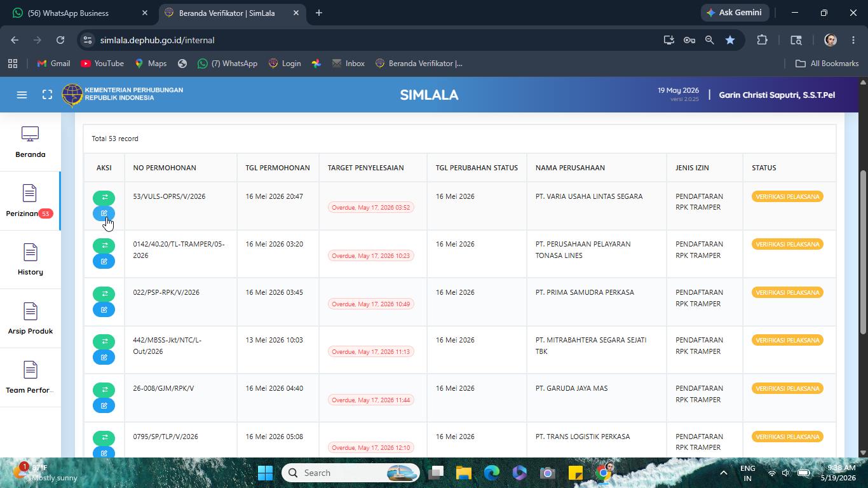Image resolution: width=868 pixels, height=488 pixels.
Task: Open the hamburger menu in SIMLALA header
Action: [22, 95]
